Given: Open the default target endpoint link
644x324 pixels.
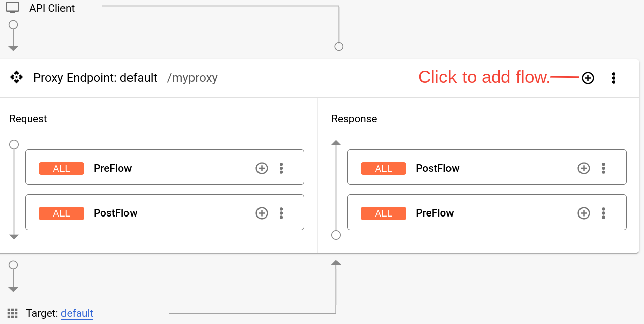Looking at the screenshot, I should 77,313.
